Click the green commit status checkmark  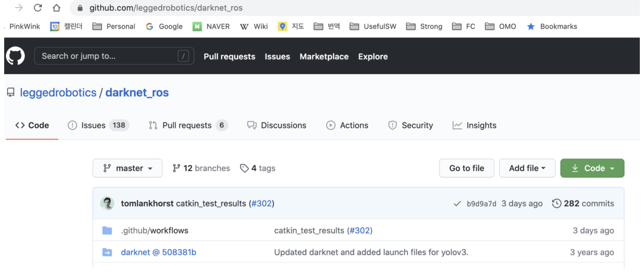[x=457, y=204]
